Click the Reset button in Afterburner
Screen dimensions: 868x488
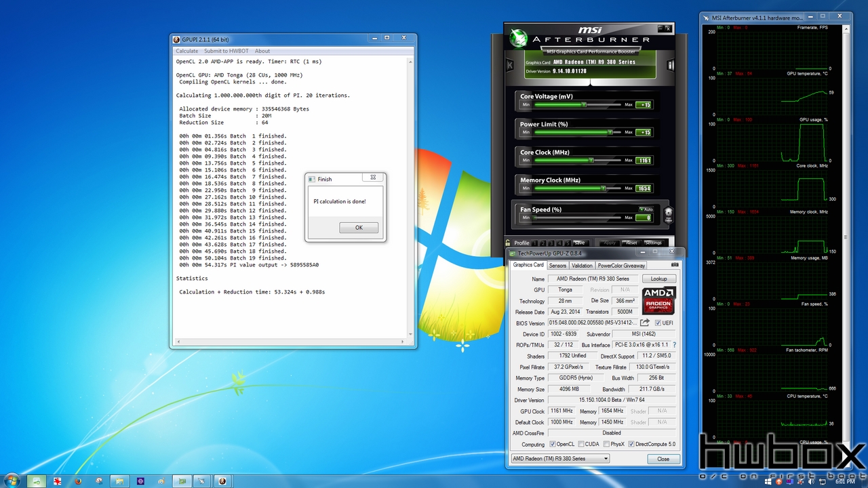click(631, 243)
